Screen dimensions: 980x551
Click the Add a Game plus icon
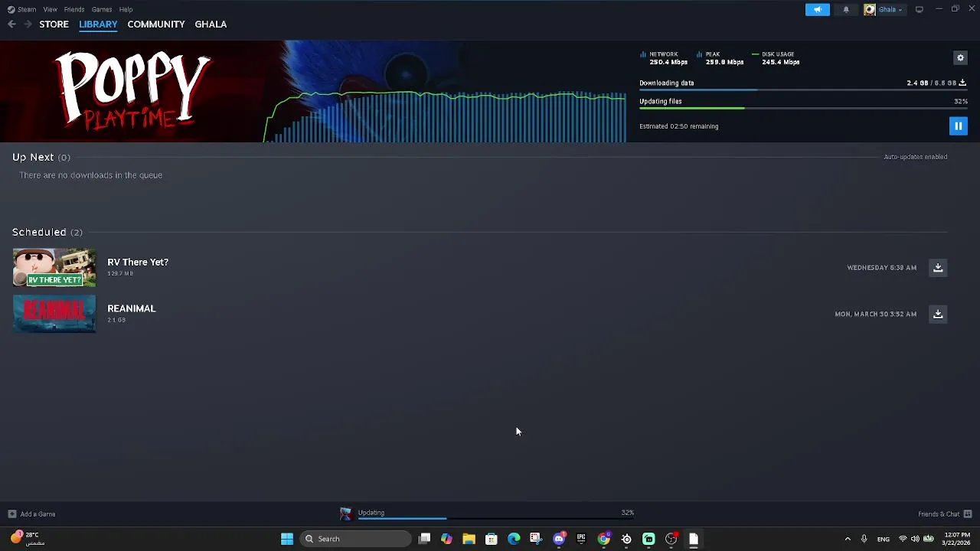pyautogui.click(x=11, y=514)
